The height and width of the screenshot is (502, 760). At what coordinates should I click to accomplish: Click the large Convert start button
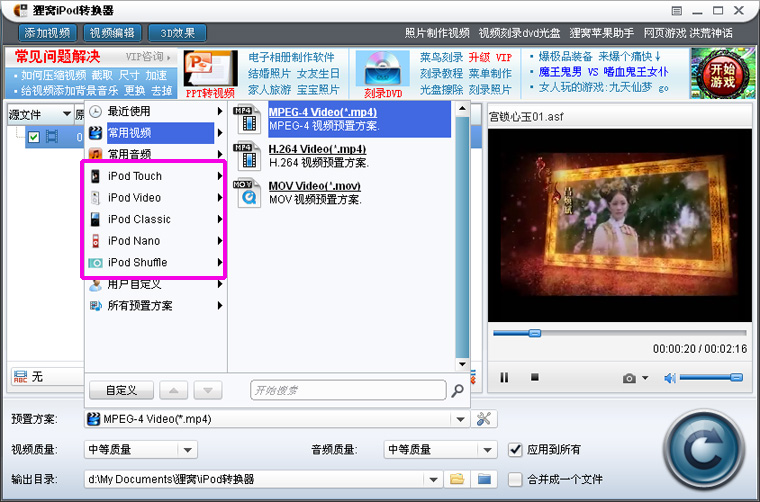704,452
